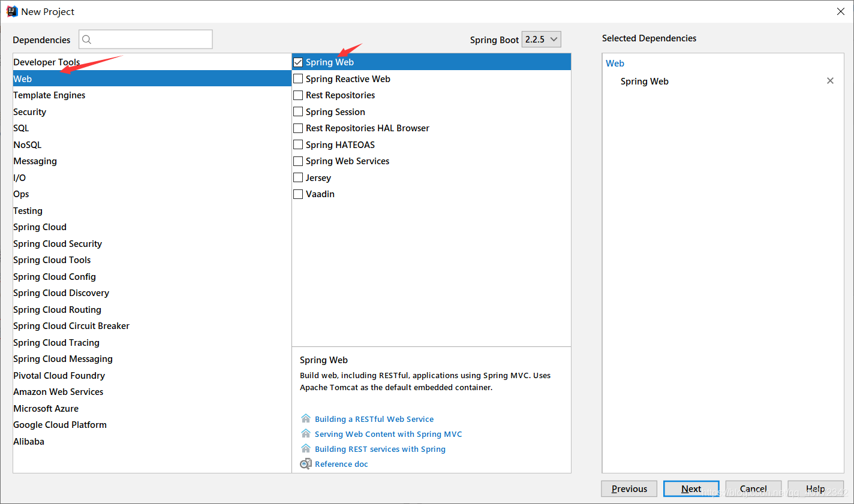
Task: Select Spring Cloud Messaging category
Action: pyautogui.click(x=152, y=358)
